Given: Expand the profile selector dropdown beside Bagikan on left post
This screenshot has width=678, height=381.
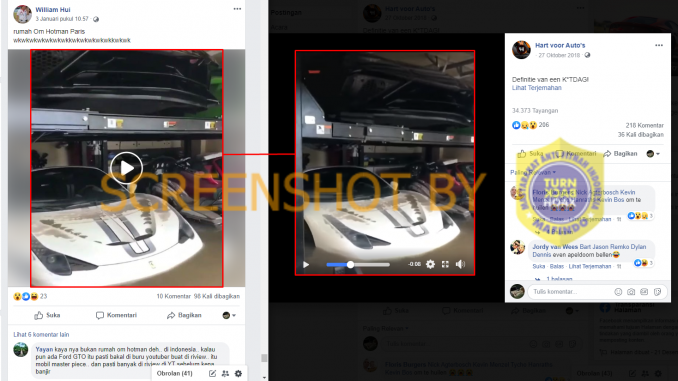Looking at the screenshot, I should point(229,315).
